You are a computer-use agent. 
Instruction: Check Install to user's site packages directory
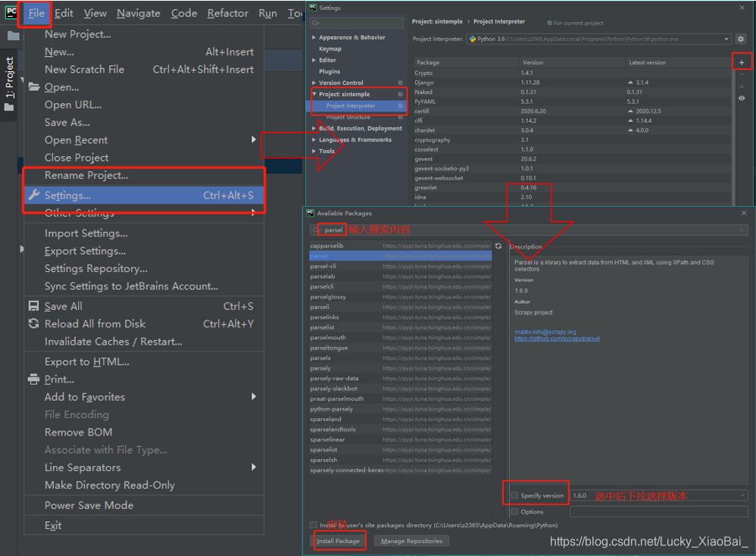(x=314, y=525)
